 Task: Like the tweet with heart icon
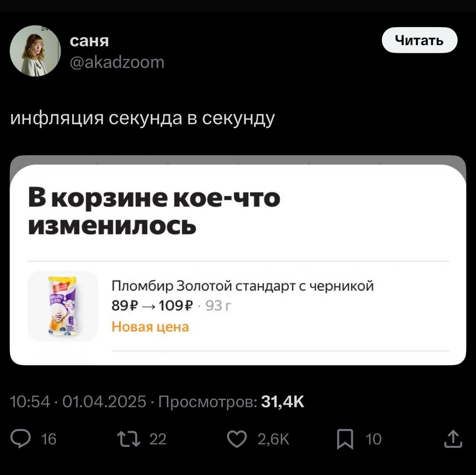pos(237,439)
